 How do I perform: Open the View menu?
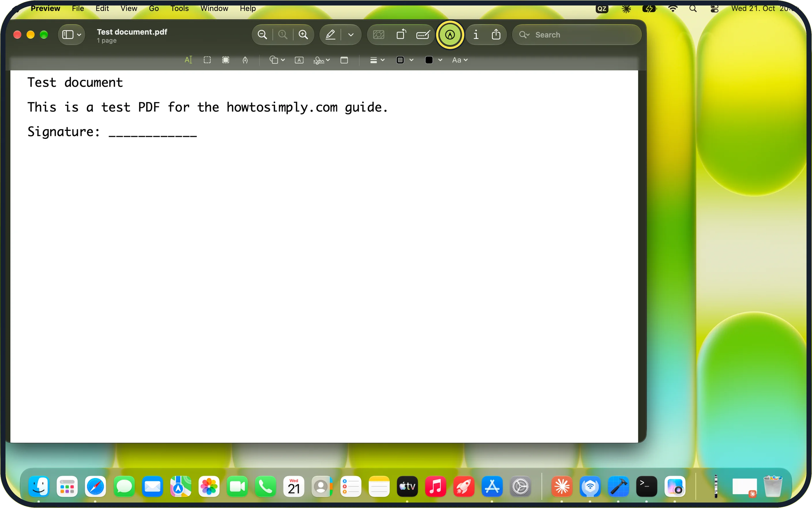pyautogui.click(x=129, y=8)
